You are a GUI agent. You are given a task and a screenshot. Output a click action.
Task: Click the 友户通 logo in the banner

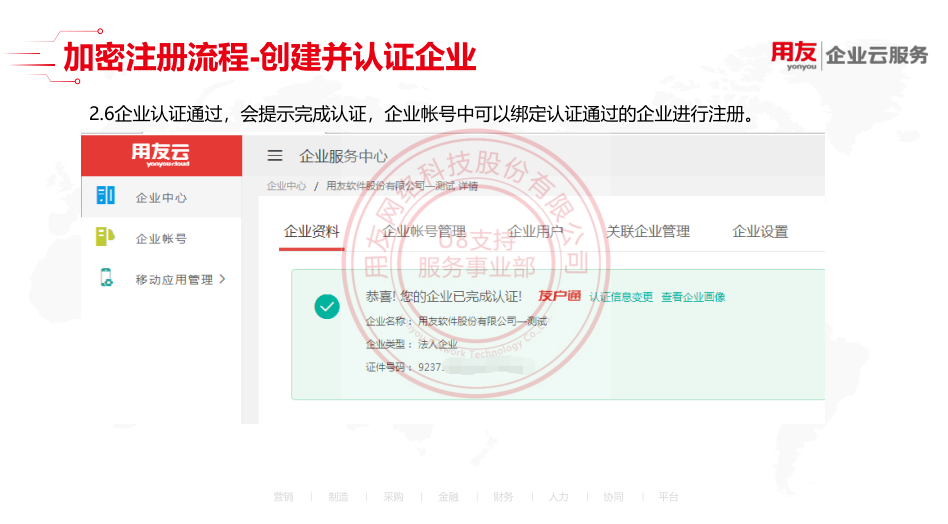click(x=559, y=296)
